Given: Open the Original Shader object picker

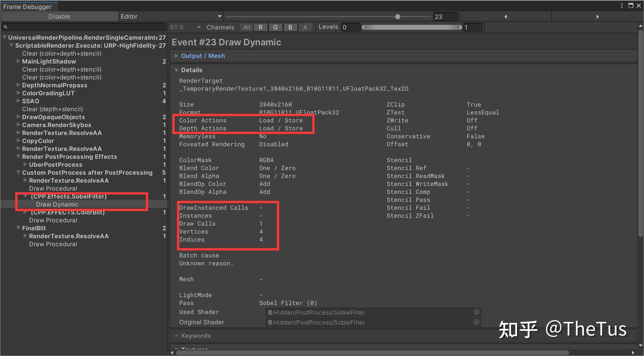Looking at the screenshot, I should click(x=476, y=322).
